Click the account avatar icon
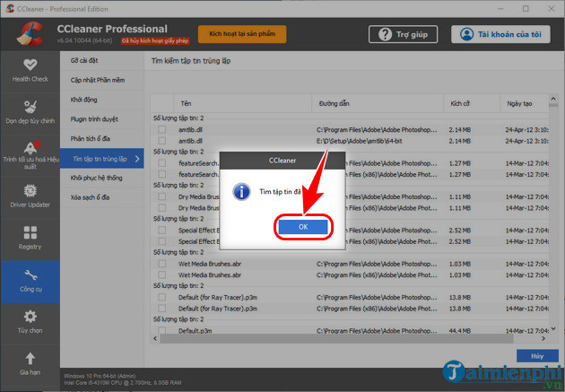Viewport: 565px width, 392px height. pyautogui.click(x=466, y=34)
